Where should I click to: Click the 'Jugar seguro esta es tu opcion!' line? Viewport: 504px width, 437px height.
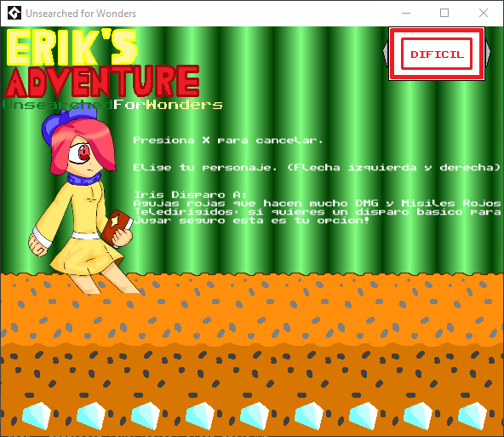coord(251,221)
